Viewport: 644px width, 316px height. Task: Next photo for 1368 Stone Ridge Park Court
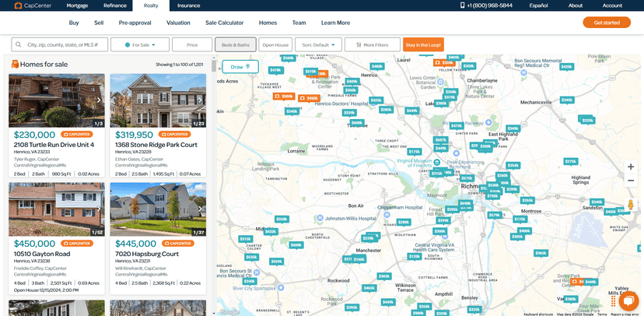(x=200, y=100)
